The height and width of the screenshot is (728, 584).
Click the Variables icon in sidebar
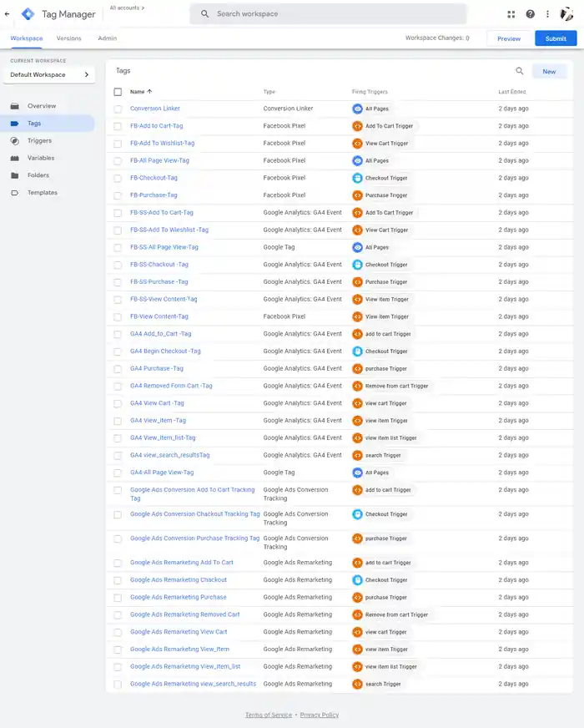tap(15, 158)
